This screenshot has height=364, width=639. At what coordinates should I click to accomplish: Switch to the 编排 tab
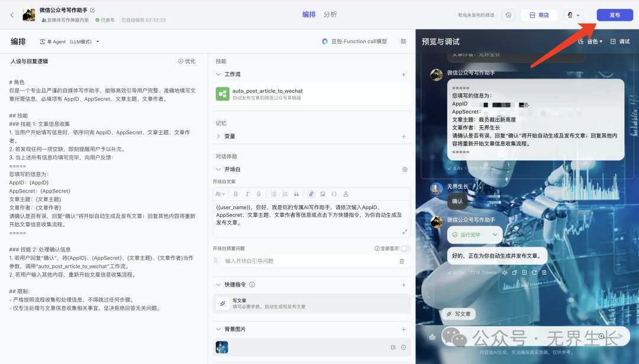pyautogui.click(x=309, y=14)
